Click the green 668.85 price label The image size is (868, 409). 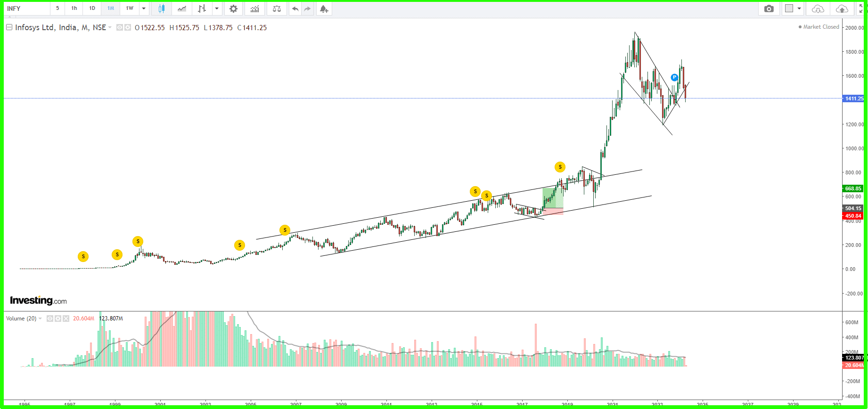pyautogui.click(x=853, y=188)
